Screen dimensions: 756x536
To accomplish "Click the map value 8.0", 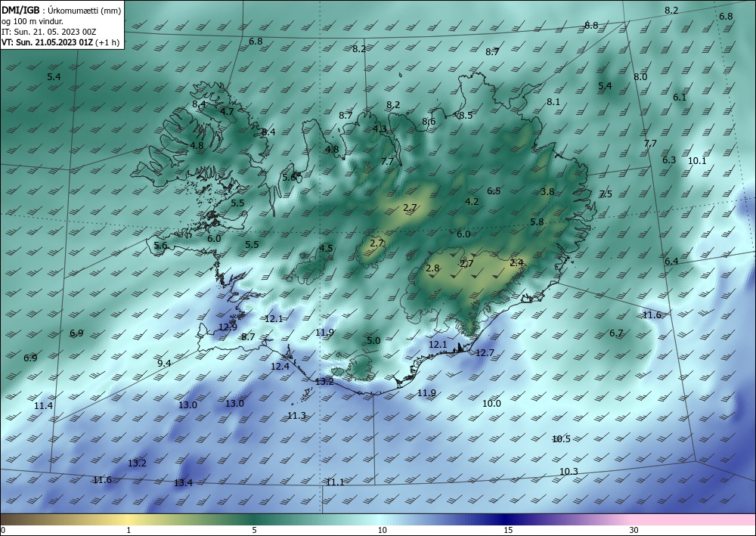I will click(x=640, y=76).
